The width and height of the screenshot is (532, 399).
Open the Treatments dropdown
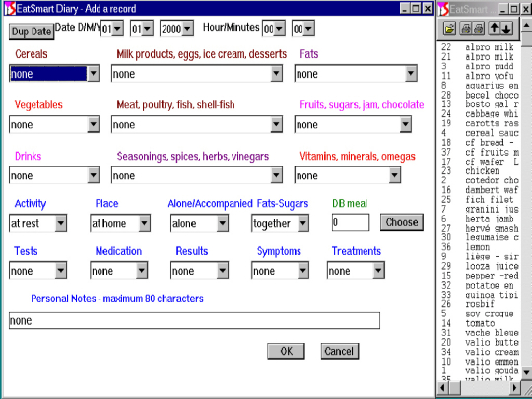[378, 270]
